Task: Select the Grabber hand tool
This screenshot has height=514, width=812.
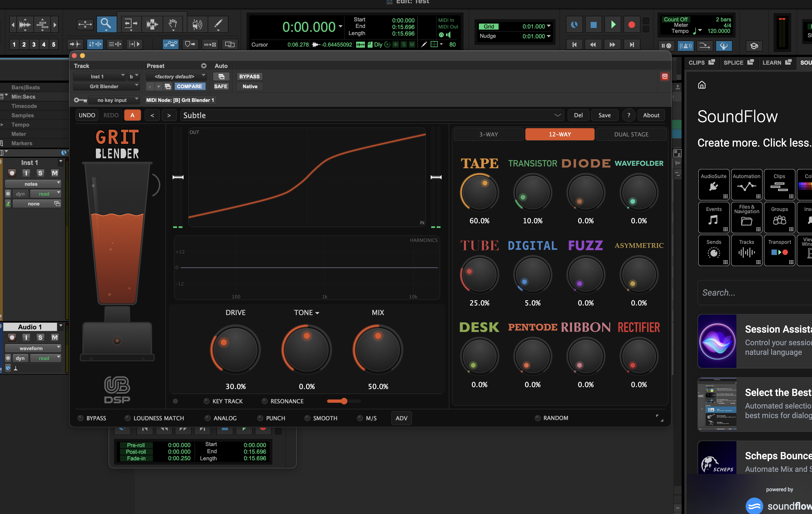Action: coord(173,24)
